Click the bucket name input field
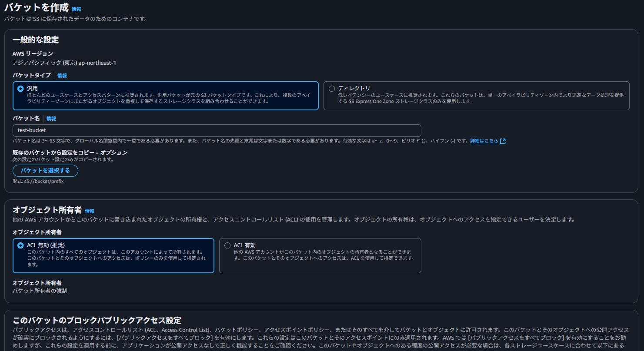The height and width of the screenshot is (351, 644). click(217, 130)
